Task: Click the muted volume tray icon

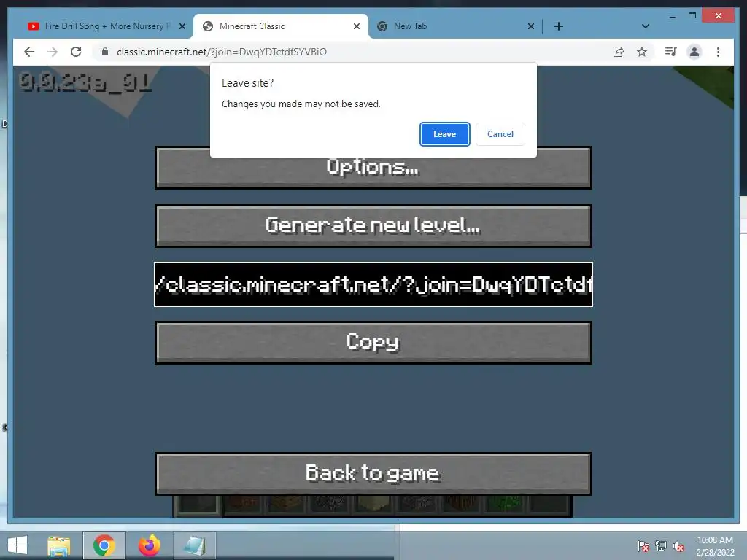Action: pos(678,546)
